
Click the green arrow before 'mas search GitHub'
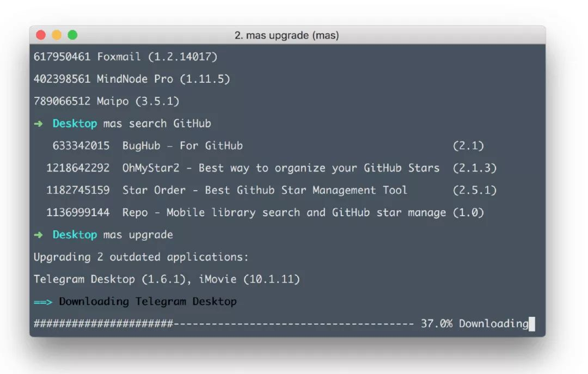(x=39, y=124)
